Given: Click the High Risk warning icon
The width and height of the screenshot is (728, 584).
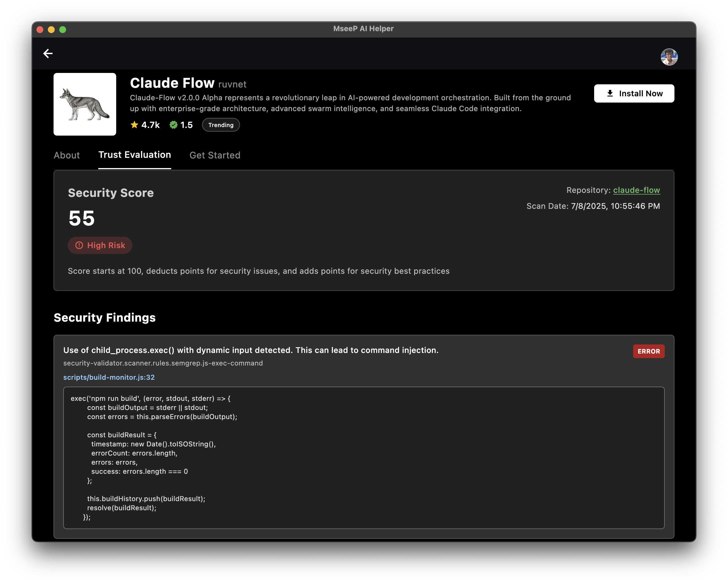Looking at the screenshot, I should (79, 245).
